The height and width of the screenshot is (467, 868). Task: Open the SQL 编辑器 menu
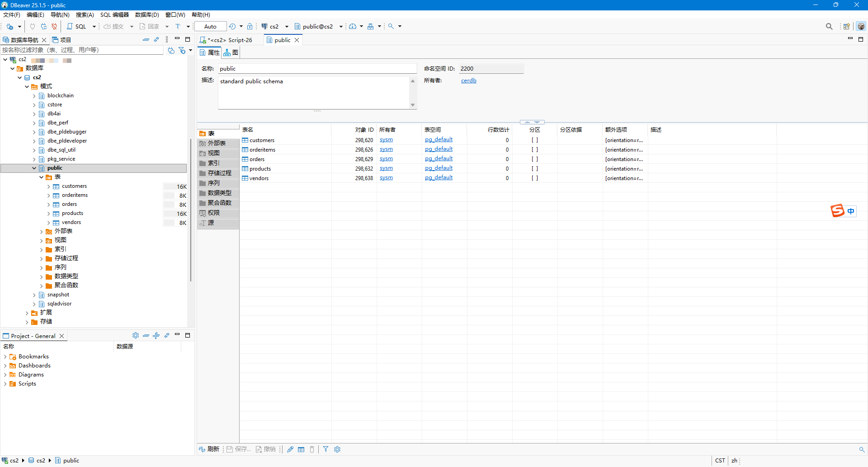(114, 14)
